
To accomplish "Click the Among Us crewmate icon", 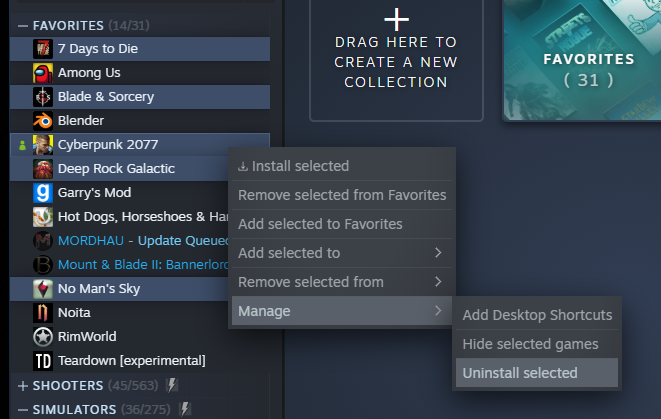I will click(x=43, y=73).
